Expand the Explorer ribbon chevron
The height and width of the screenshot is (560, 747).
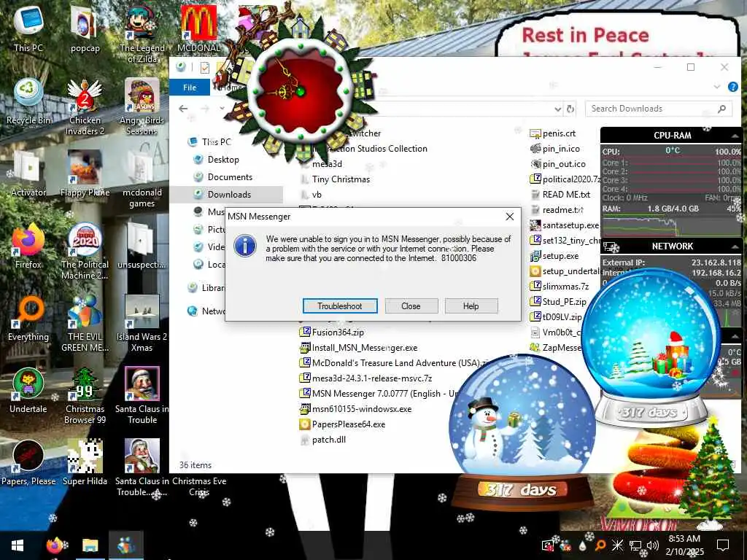(x=717, y=87)
